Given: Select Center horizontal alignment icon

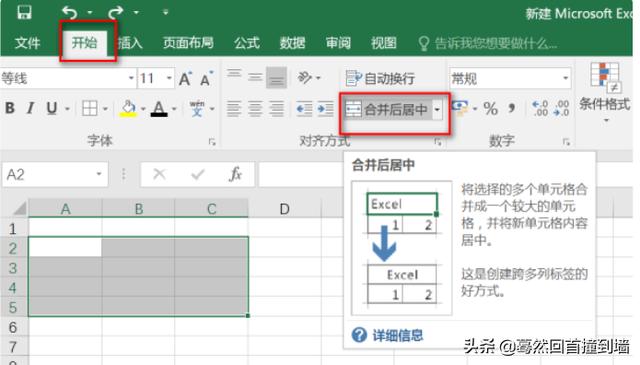Looking at the screenshot, I should point(255,109).
